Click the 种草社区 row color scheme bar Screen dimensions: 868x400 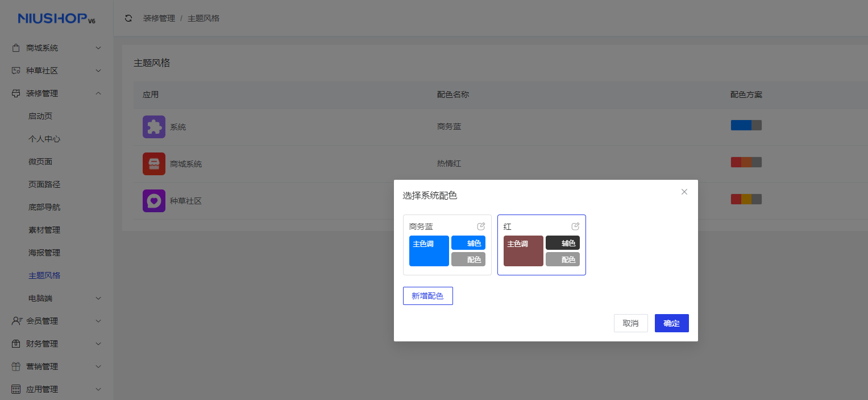(746, 199)
